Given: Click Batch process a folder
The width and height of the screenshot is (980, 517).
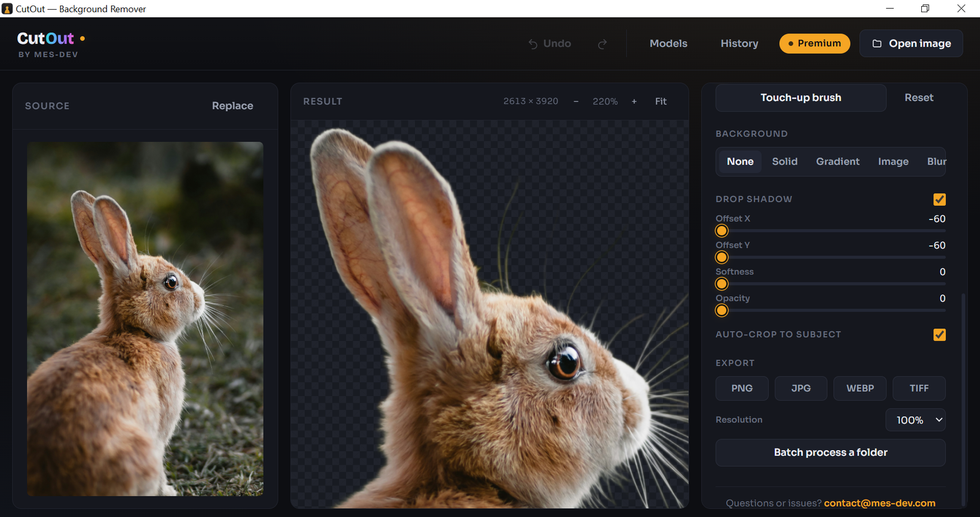Looking at the screenshot, I should point(831,453).
